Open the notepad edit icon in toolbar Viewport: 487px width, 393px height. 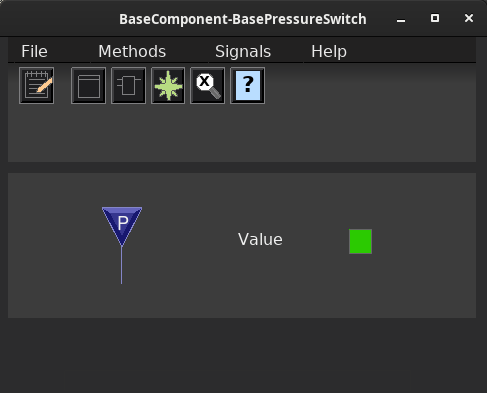coord(37,86)
